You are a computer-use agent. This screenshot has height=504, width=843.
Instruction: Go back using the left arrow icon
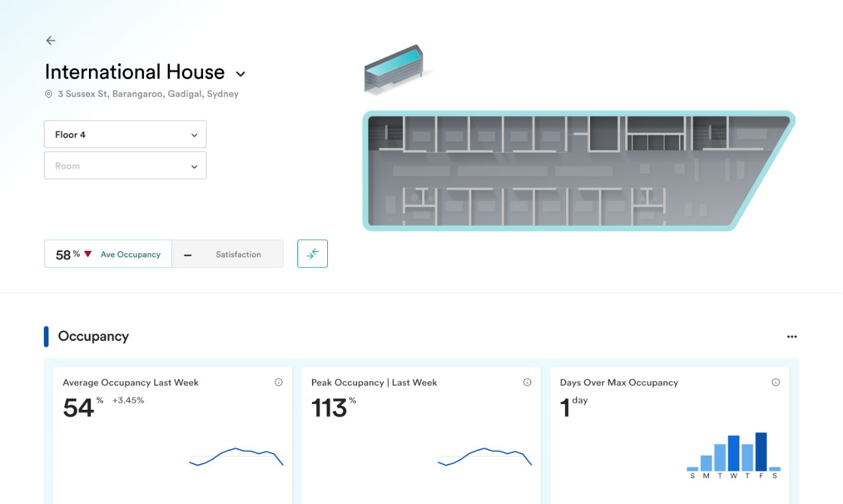coord(50,40)
